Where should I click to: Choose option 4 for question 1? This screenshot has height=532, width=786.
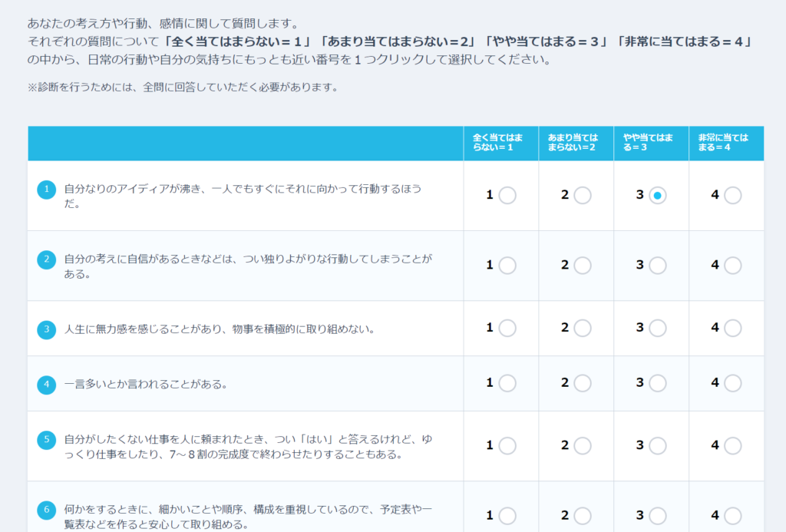pos(733,196)
